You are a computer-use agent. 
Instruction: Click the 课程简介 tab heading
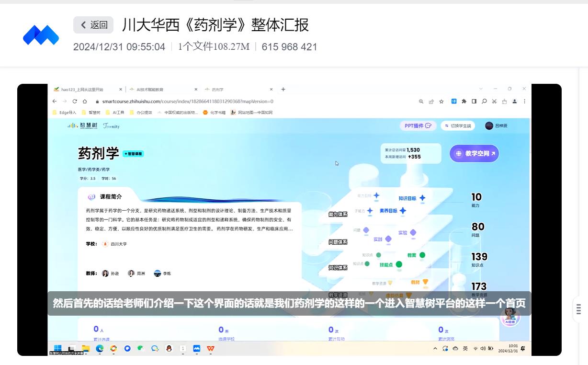coord(111,196)
